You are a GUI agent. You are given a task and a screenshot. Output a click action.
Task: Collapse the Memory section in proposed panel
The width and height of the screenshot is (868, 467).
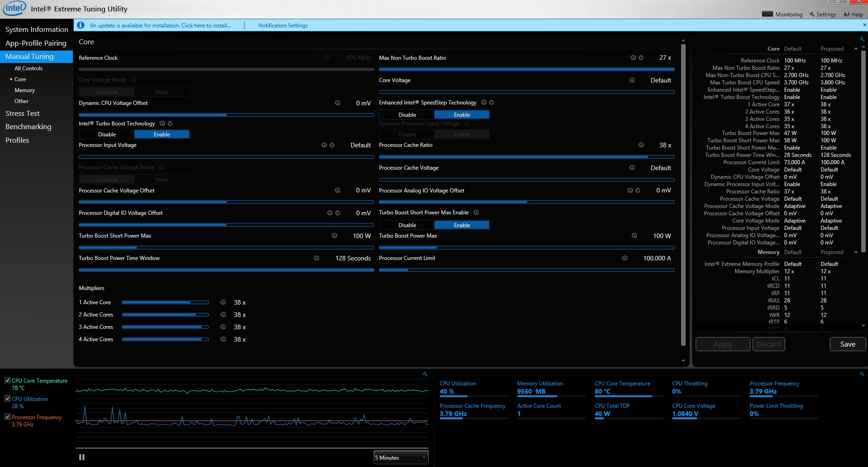point(856,252)
